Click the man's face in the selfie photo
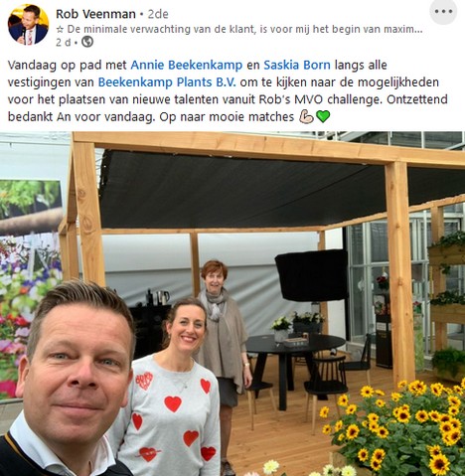Screen dimensions: 465x476 click(x=75, y=368)
